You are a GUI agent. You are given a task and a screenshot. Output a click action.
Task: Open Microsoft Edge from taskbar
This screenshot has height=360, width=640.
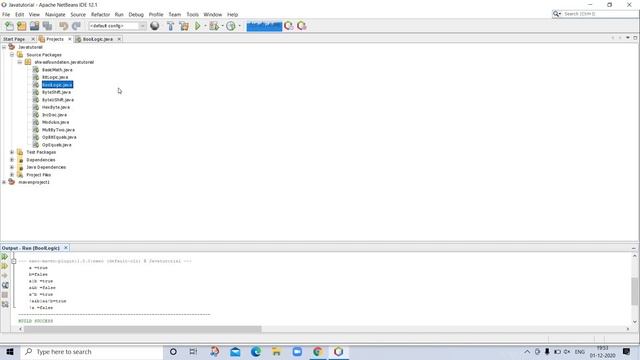click(256, 352)
